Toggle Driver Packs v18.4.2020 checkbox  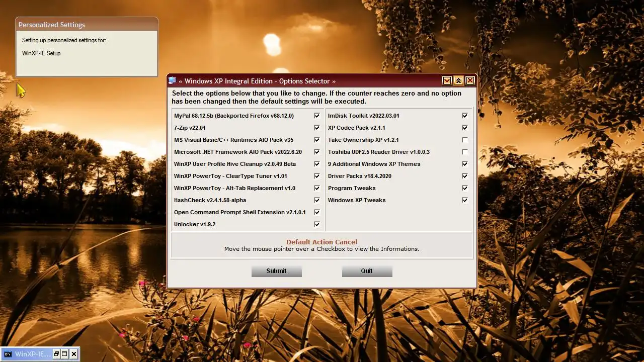point(465,176)
